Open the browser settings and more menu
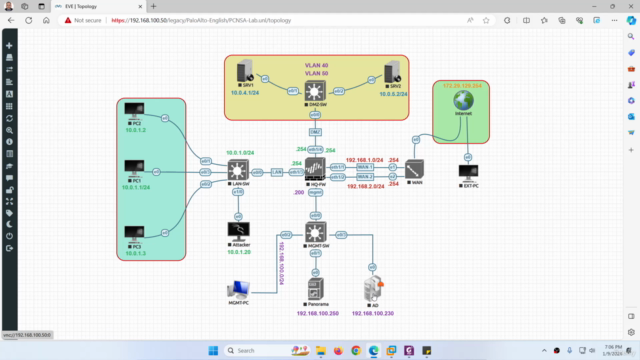The height and width of the screenshot is (360, 640). click(x=614, y=20)
